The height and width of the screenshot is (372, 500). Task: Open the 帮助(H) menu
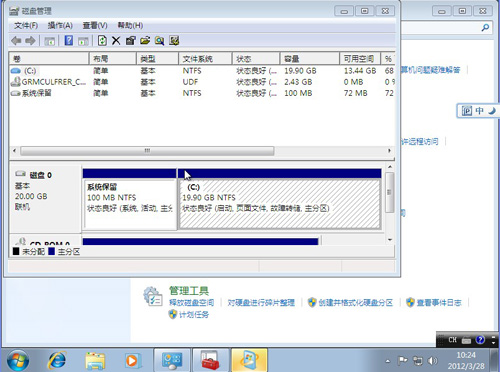coord(130,25)
